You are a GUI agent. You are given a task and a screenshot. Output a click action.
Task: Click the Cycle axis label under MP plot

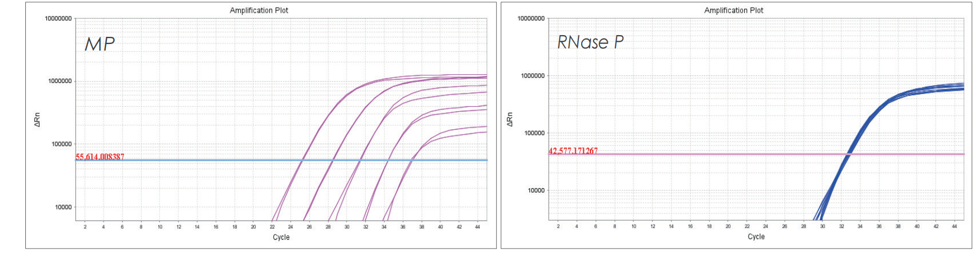click(281, 238)
